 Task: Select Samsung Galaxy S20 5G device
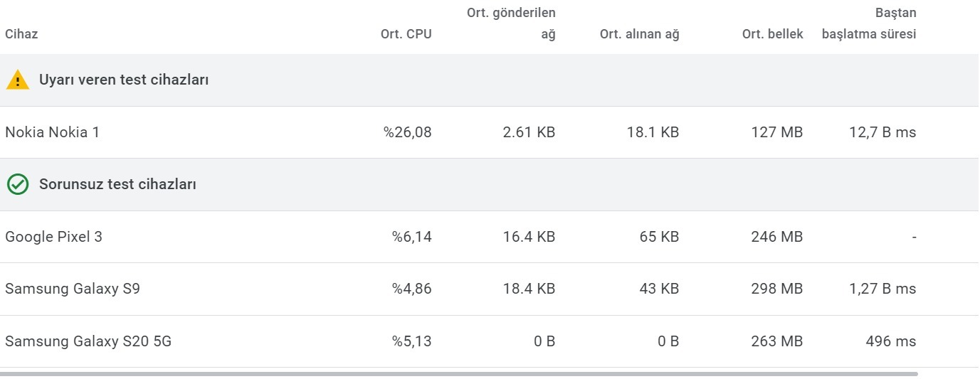[x=490, y=341]
